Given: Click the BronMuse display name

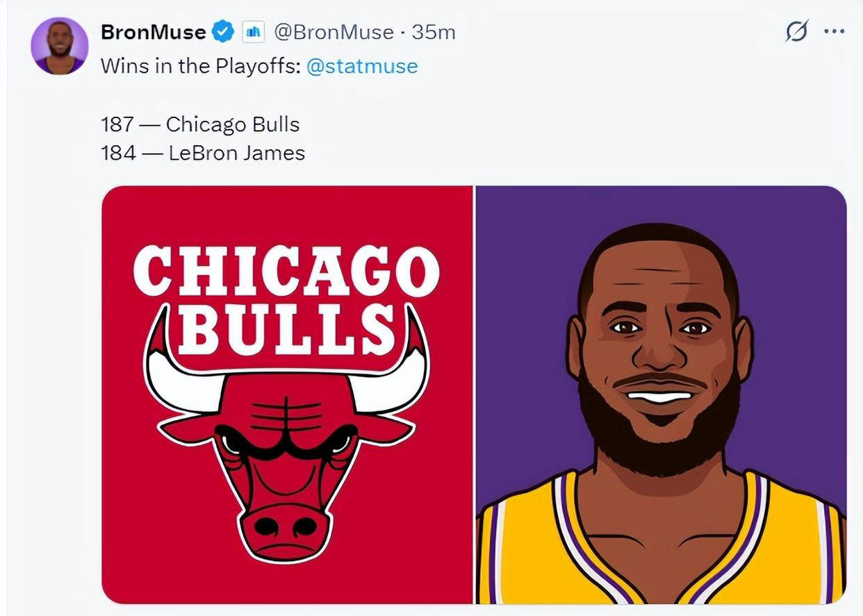Looking at the screenshot, I should coord(153,32).
